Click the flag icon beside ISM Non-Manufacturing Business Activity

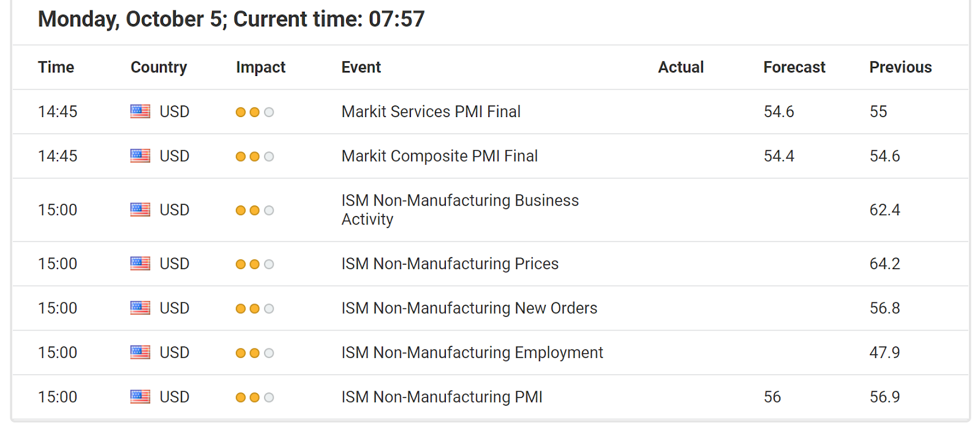pos(140,210)
